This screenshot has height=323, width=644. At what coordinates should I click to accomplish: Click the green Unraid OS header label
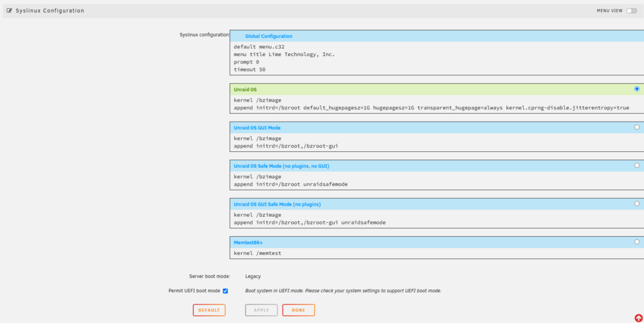pos(245,89)
